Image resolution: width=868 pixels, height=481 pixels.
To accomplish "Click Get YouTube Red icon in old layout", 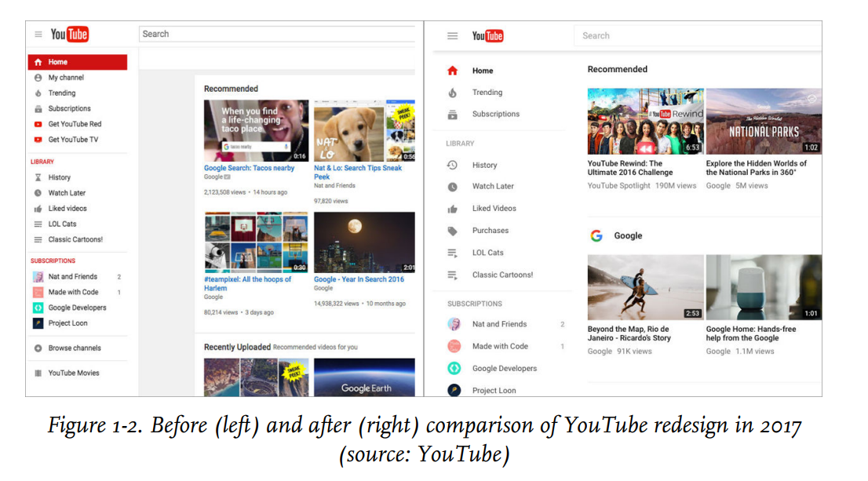I will (x=38, y=124).
